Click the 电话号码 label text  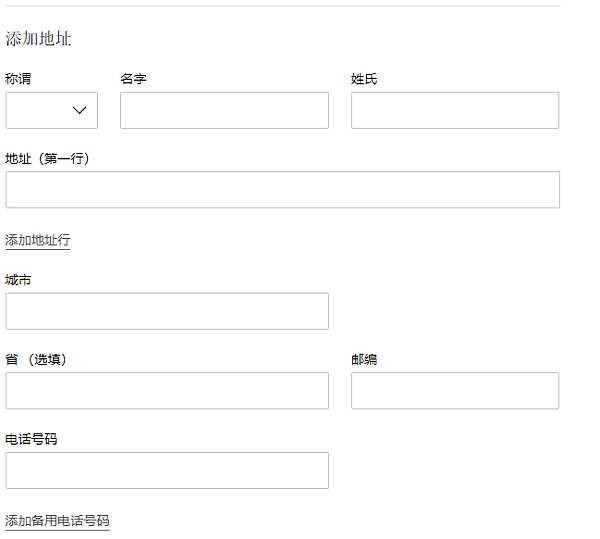coord(31,439)
